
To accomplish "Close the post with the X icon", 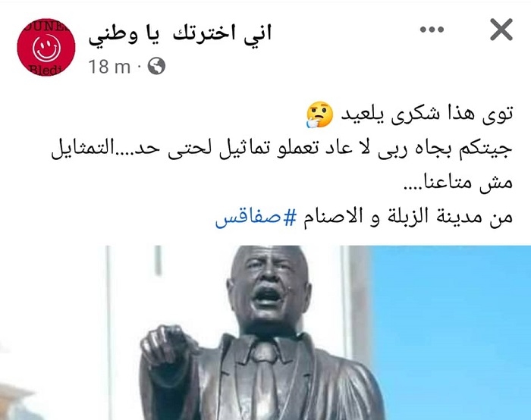I will [501, 30].
